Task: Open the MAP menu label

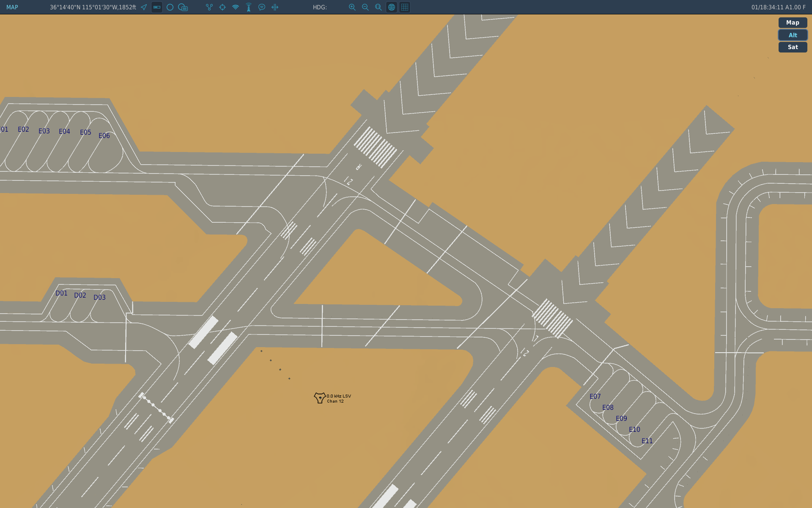Action: coord(12,7)
